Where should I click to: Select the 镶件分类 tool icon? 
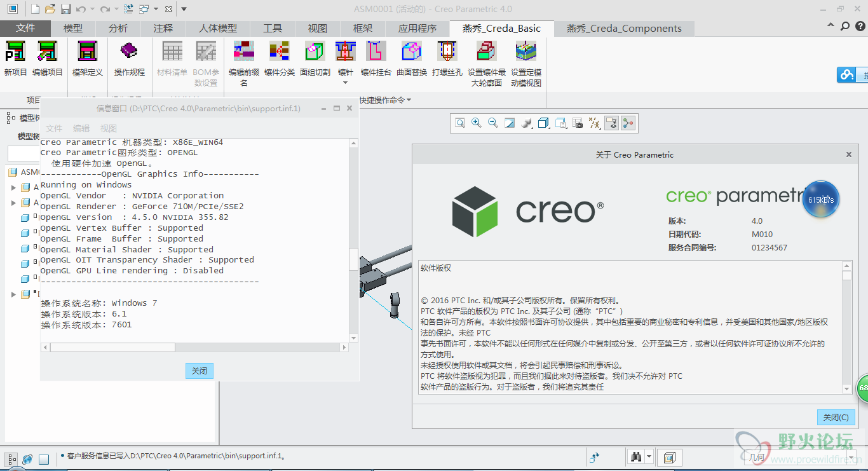point(279,51)
